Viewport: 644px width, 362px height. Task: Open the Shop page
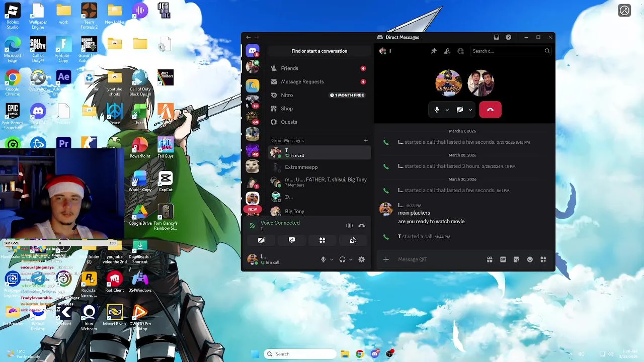tap(318, 109)
